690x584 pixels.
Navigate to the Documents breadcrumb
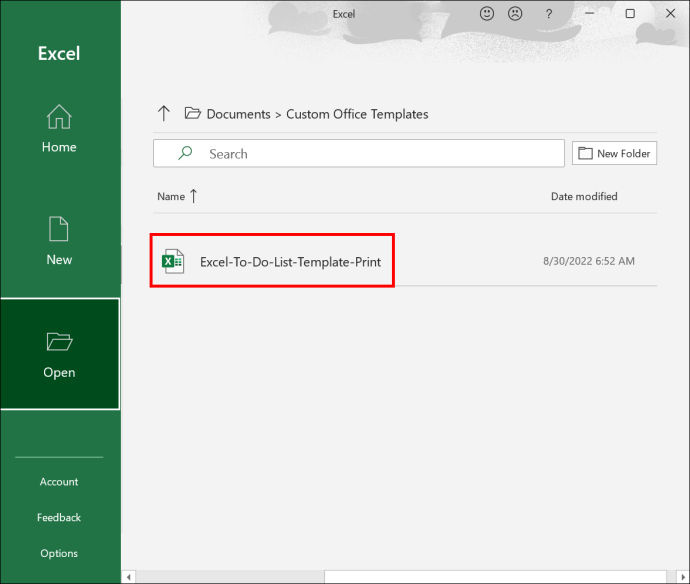pyautogui.click(x=239, y=114)
